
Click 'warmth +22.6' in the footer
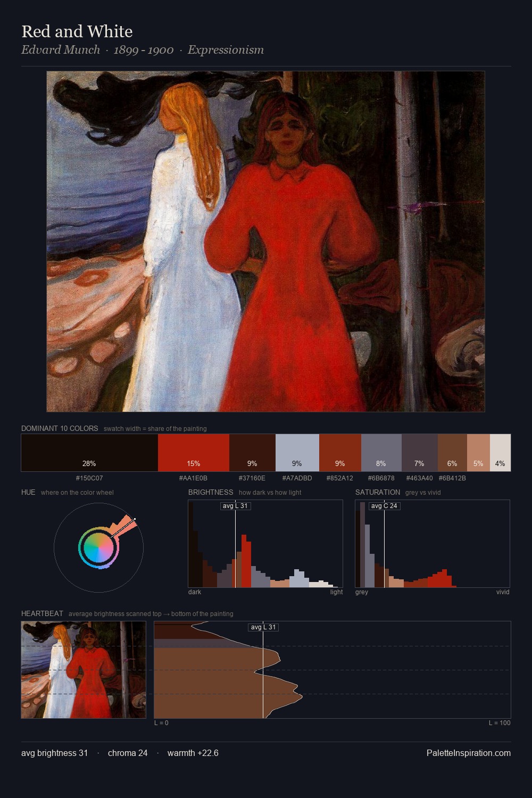point(193,753)
